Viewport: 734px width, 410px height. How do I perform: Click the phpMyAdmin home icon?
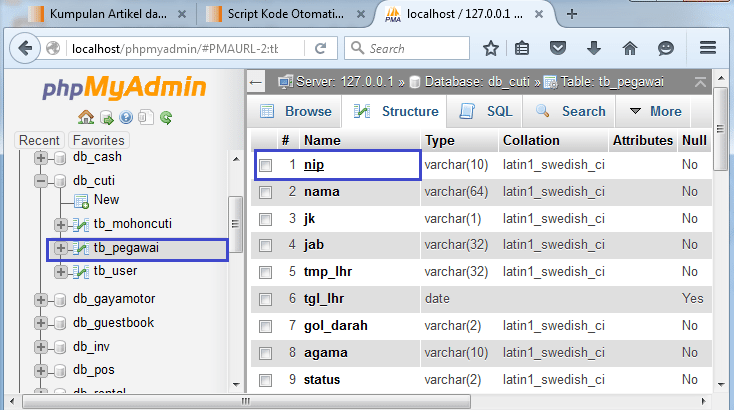(86, 117)
